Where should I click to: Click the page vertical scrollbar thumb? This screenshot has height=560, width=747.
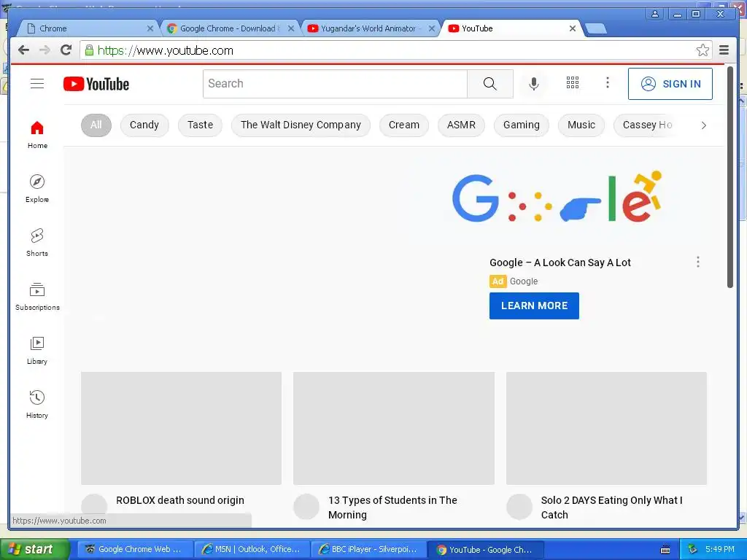coord(729,176)
